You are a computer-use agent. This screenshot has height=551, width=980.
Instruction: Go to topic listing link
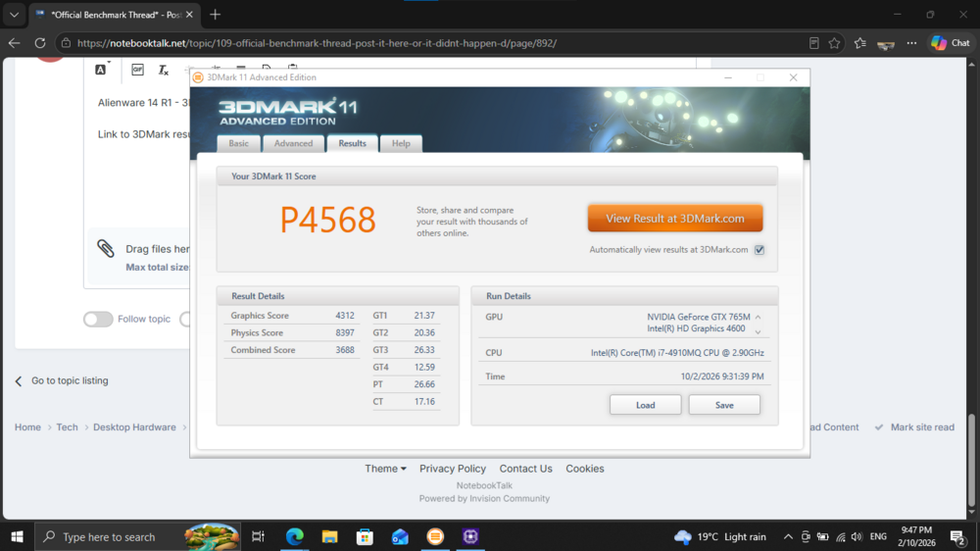point(62,380)
